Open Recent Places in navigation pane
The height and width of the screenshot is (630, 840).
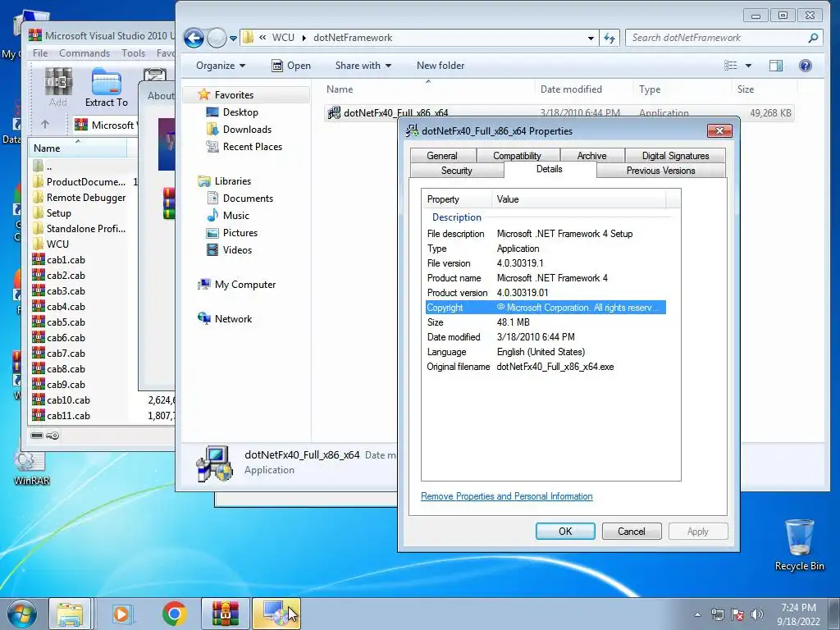click(x=253, y=146)
